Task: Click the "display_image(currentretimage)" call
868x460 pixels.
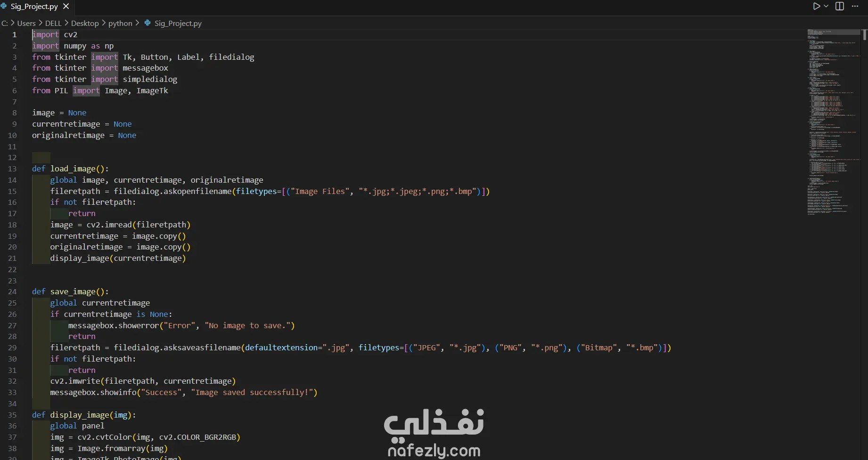Action: 118,258
